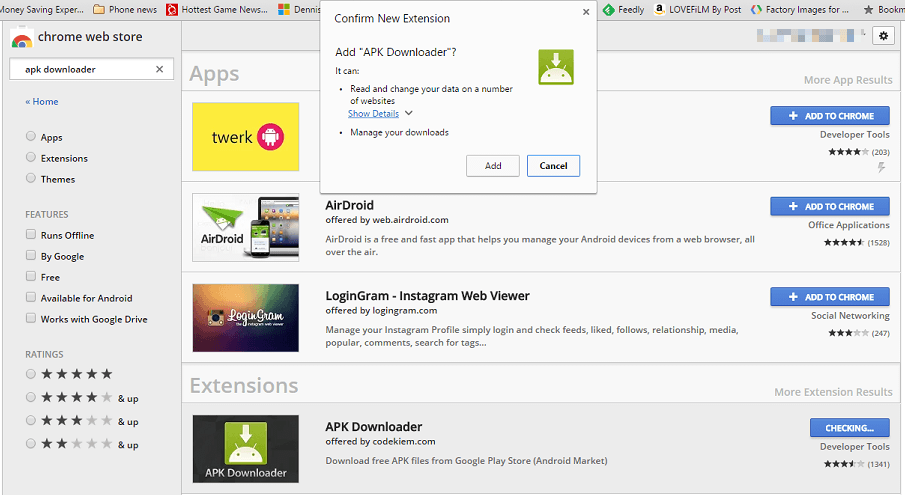The image size is (905, 495).
Task: Add AirDroid to Chrome
Action: 830,207
